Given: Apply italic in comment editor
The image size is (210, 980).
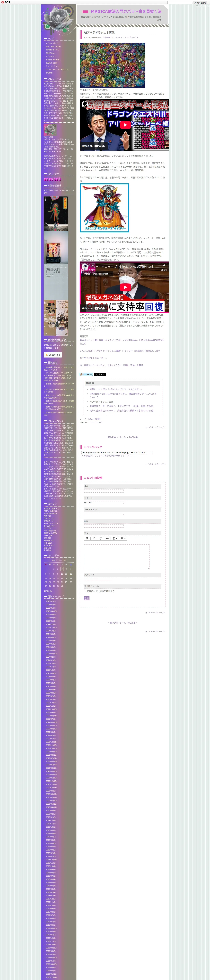Looking at the screenshot, I should pos(94,538).
